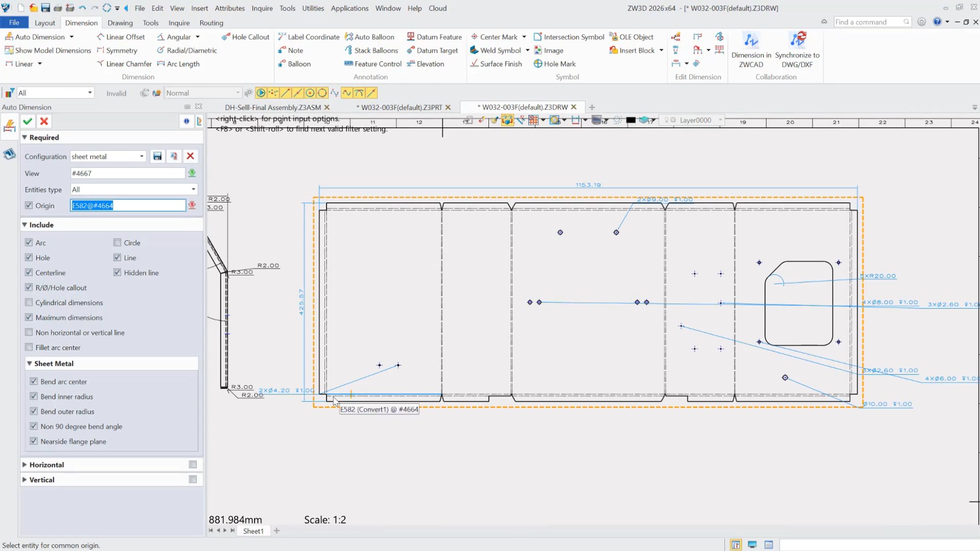Viewport: 980px width, 551px height.
Task: Click the blue File button
Action: (x=14, y=23)
